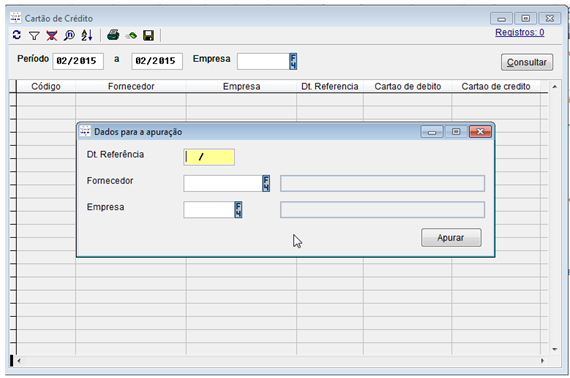
Task: Click the Fornecedor description box in dialog
Action: pyautogui.click(x=382, y=183)
